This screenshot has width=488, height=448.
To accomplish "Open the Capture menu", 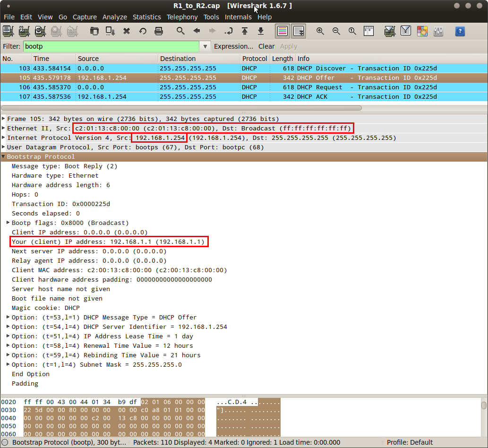I will 85,17.
